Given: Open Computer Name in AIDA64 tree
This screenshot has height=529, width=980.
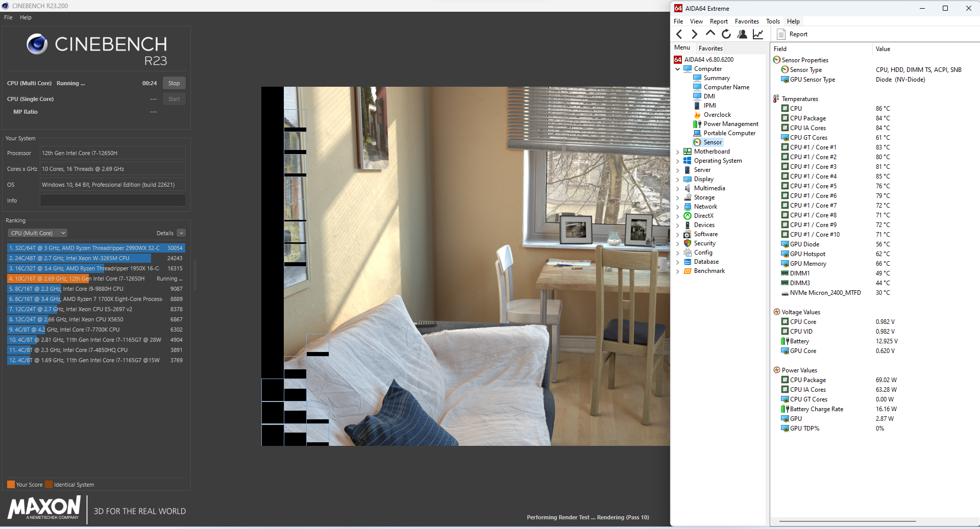Looking at the screenshot, I should (726, 87).
